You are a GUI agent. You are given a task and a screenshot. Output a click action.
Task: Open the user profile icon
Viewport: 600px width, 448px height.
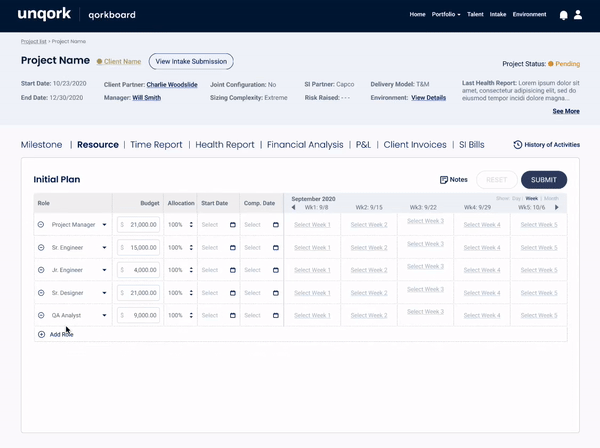pyautogui.click(x=578, y=15)
